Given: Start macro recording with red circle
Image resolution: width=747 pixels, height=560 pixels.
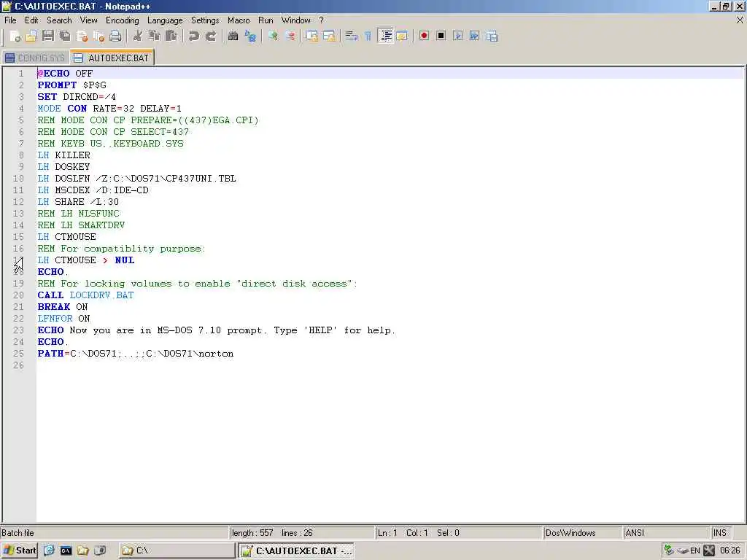Looking at the screenshot, I should tap(424, 36).
